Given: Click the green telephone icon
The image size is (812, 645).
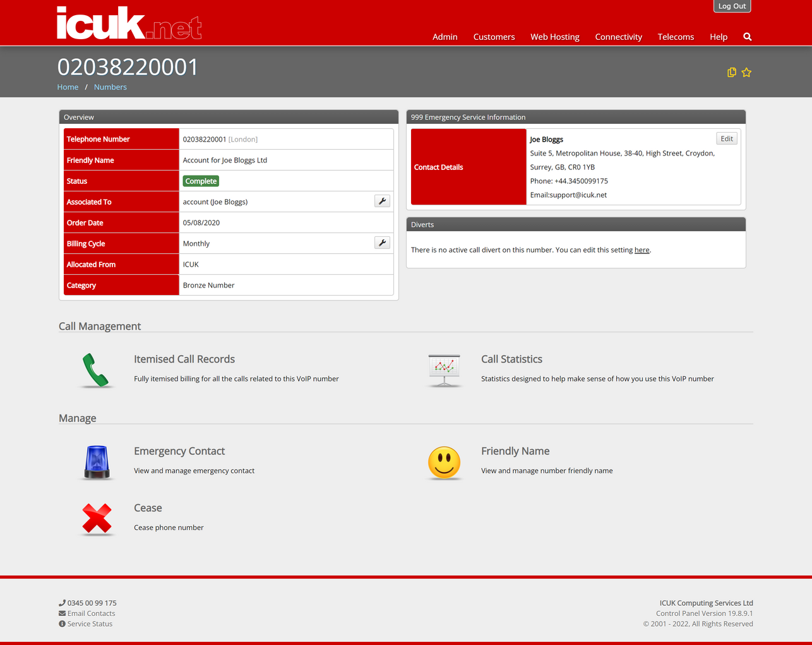Looking at the screenshot, I should tap(96, 370).
